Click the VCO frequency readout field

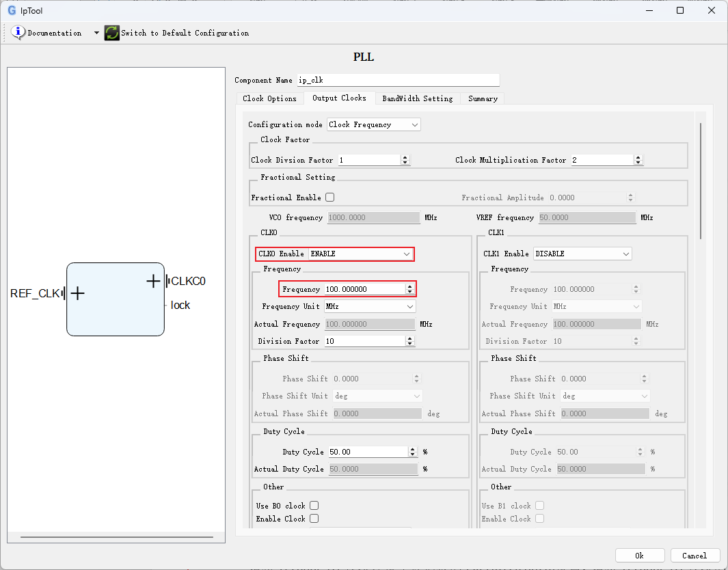[374, 217]
